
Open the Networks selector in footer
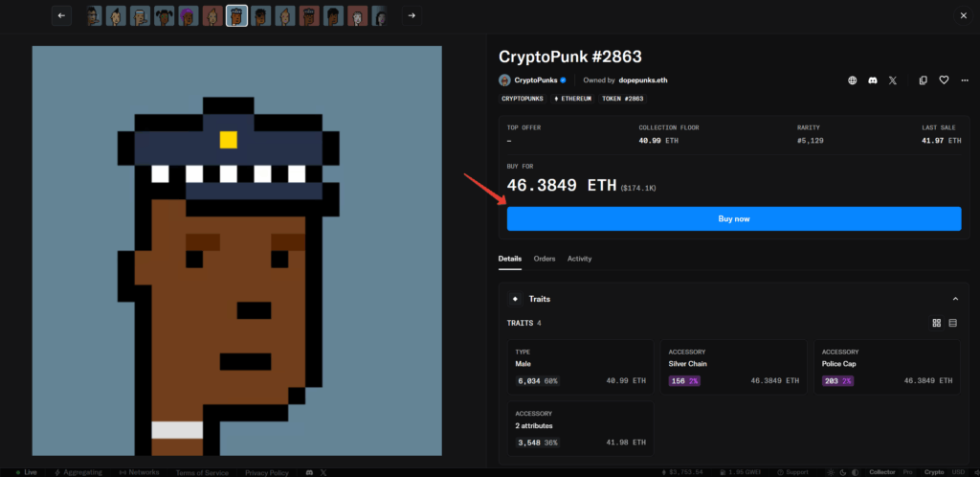pyautogui.click(x=139, y=472)
